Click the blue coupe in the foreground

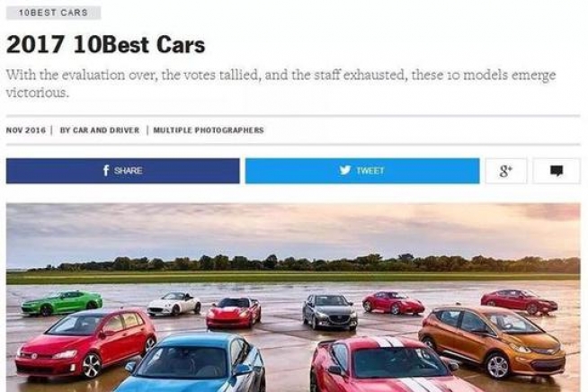pyautogui.click(x=195, y=363)
